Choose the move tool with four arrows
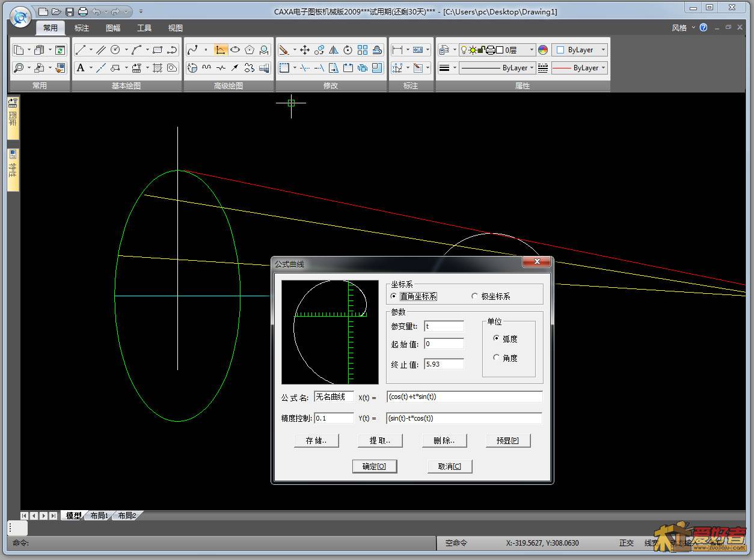The height and width of the screenshot is (560, 754). click(x=305, y=50)
